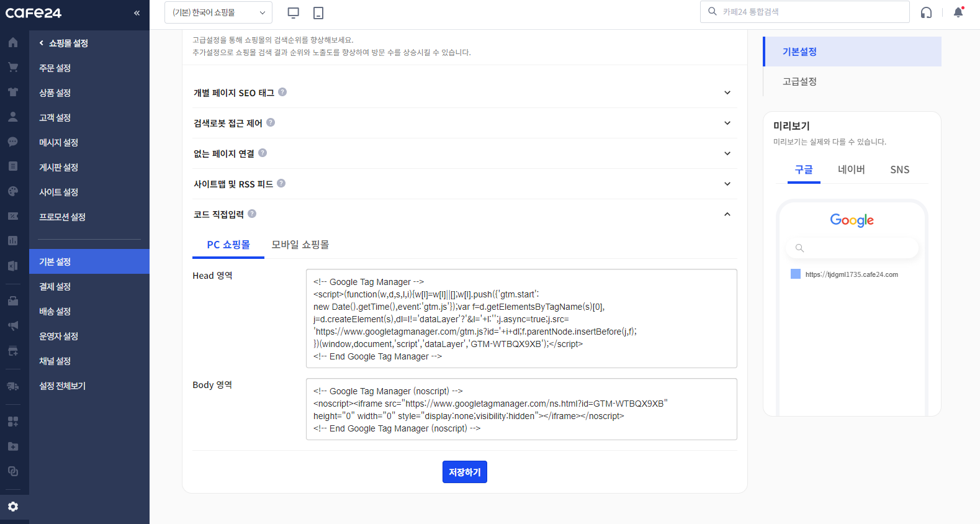Open the notifications bell icon
The width and height of the screenshot is (980, 524).
click(958, 12)
